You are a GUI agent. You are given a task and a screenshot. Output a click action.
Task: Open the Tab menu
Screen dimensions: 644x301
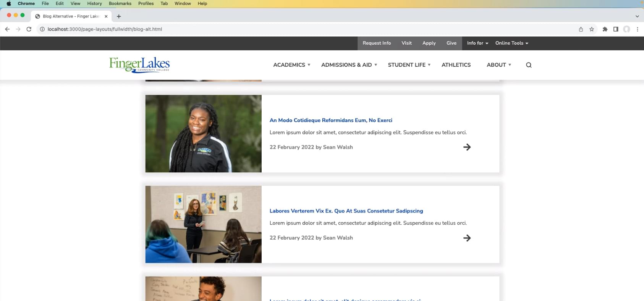click(164, 3)
